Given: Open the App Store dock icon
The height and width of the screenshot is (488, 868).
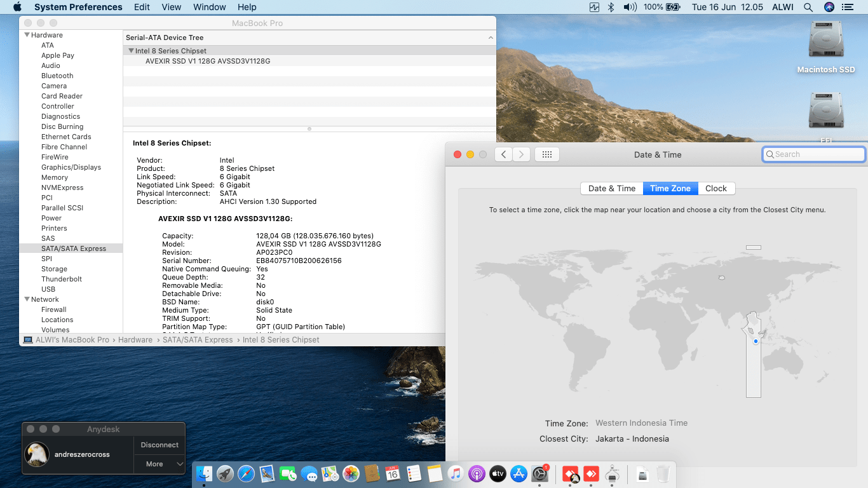Looking at the screenshot, I should click(x=519, y=473).
